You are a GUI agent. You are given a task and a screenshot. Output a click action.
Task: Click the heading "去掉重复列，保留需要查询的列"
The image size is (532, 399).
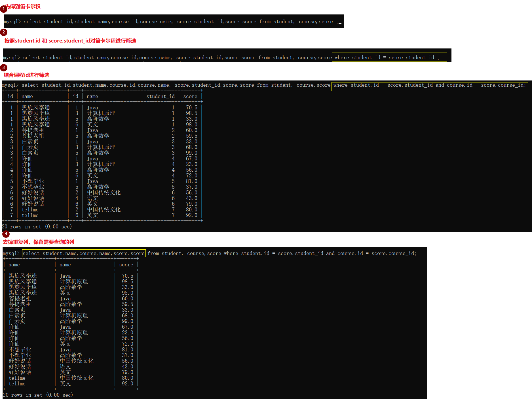[38, 242]
